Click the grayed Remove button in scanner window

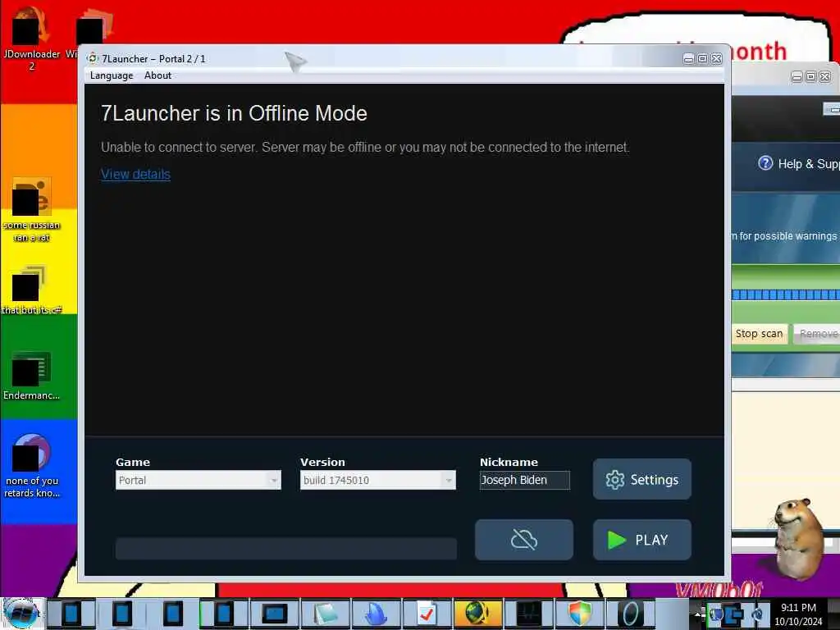point(817,334)
